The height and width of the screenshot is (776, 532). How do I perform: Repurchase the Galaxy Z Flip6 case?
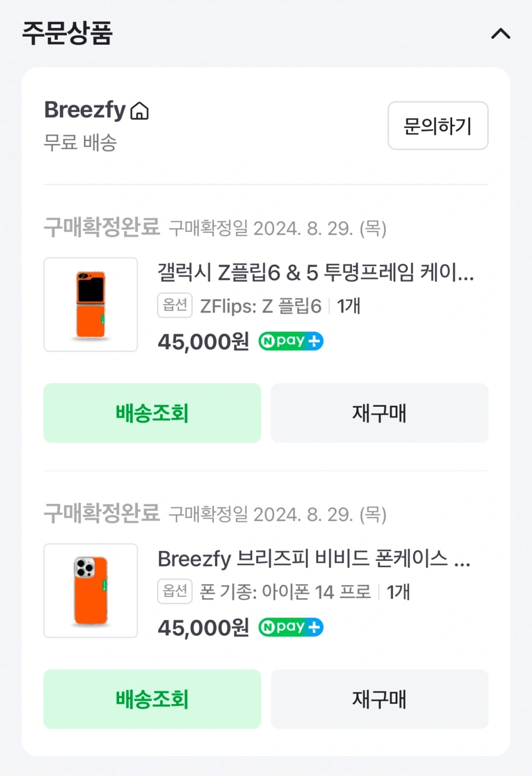point(379,413)
